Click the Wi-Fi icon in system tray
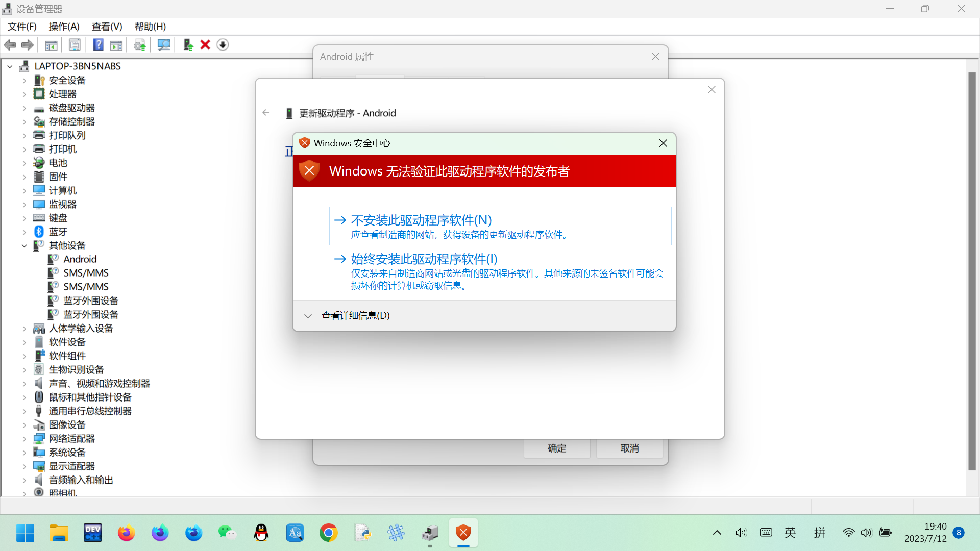The image size is (980, 551). [x=848, y=533]
